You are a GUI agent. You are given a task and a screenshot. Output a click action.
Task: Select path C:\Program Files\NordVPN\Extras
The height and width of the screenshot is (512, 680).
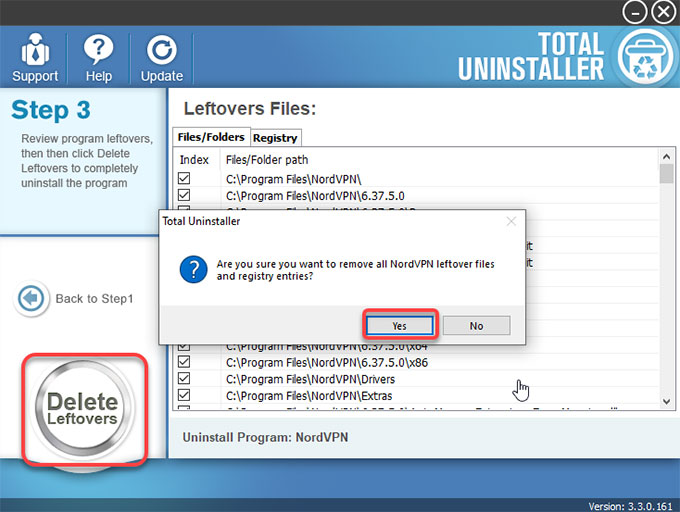(x=309, y=396)
